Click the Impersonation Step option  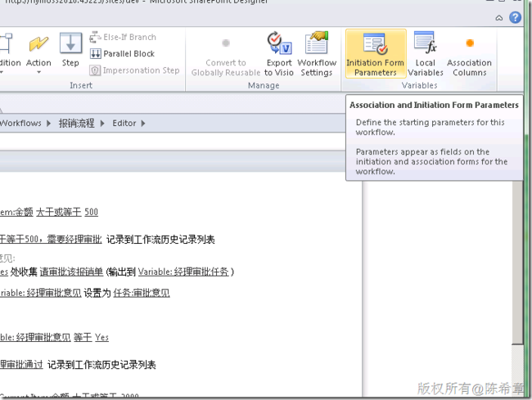[135, 70]
